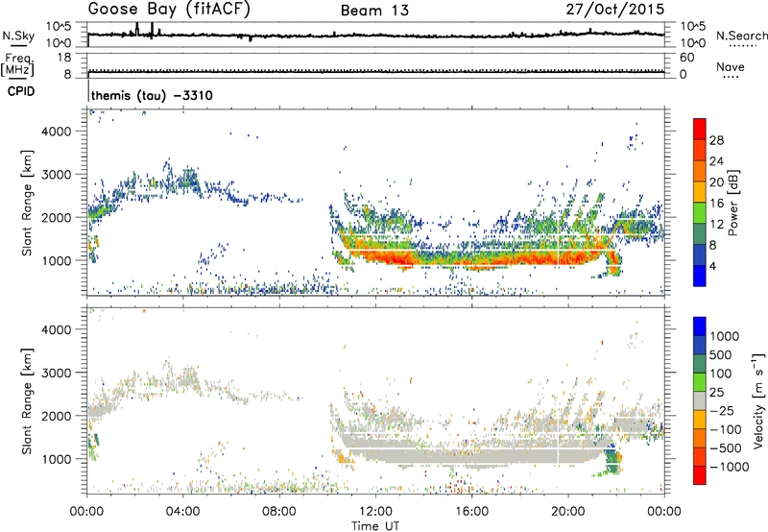Click "4000" tick of the power panel
The image size is (768, 532).
pyautogui.click(x=56, y=132)
